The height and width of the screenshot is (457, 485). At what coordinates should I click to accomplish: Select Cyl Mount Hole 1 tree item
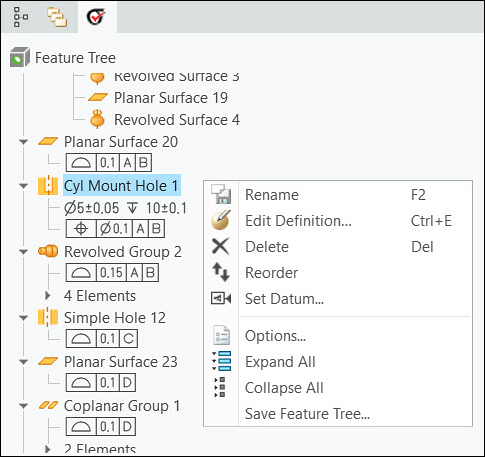tap(122, 185)
